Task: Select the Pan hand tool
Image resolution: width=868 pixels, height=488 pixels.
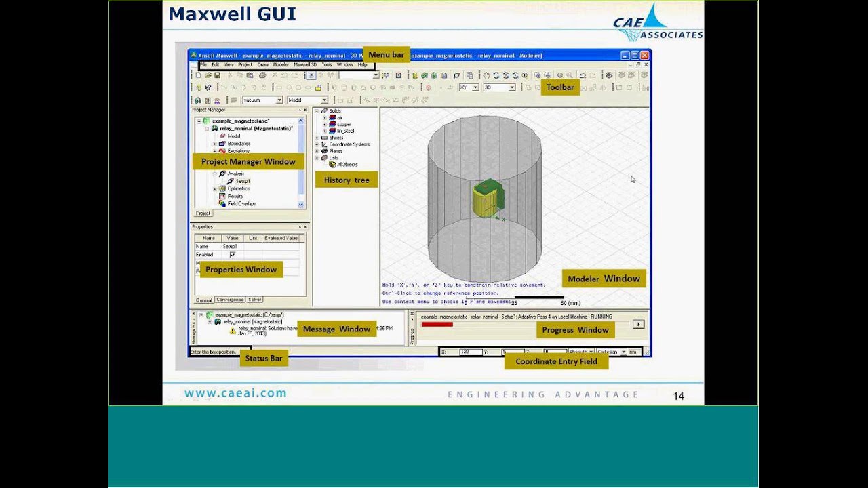Action: point(486,75)
